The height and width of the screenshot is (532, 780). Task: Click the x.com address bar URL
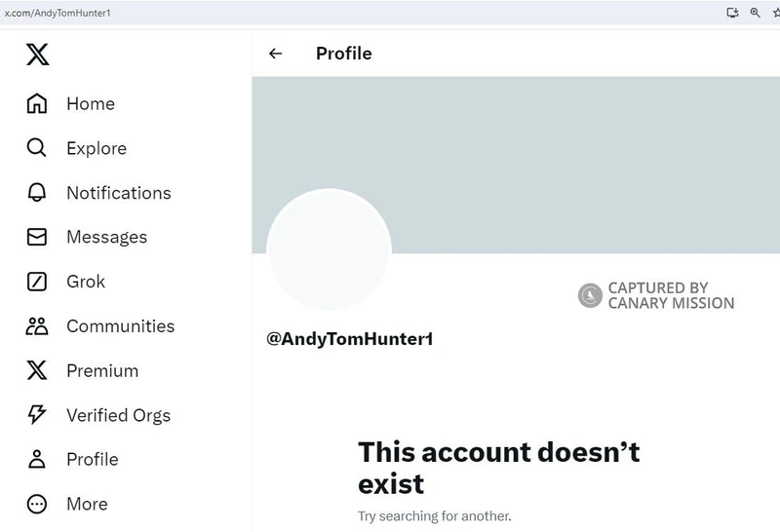[x=58, y=13]
